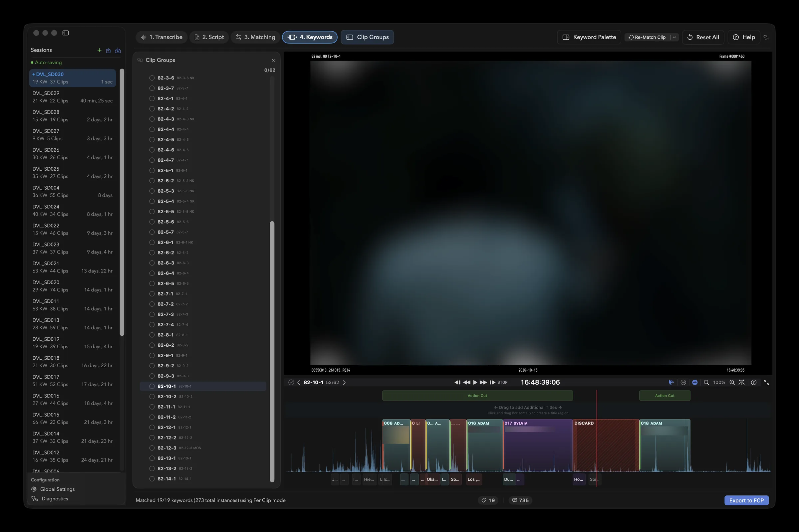This screenshot has width=799, height=532.
Task: Toggle the Clip Groups tab button
Action: tap(367, 37)
